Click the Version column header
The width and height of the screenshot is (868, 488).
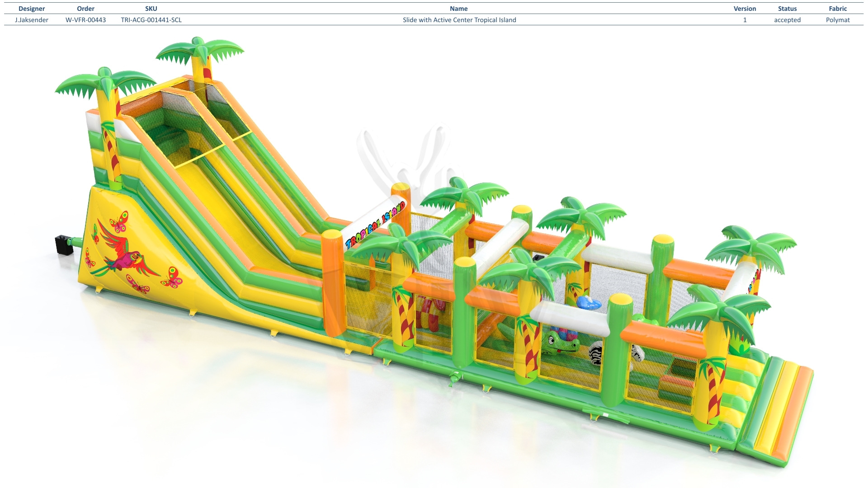point(745,9)
